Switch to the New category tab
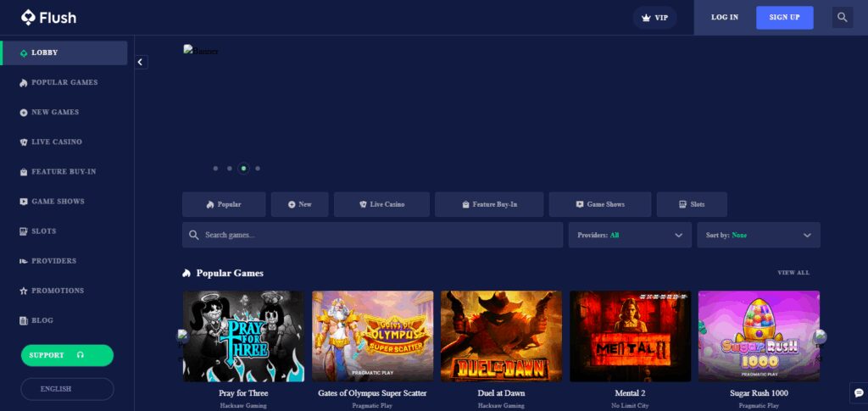 point(299,204)
